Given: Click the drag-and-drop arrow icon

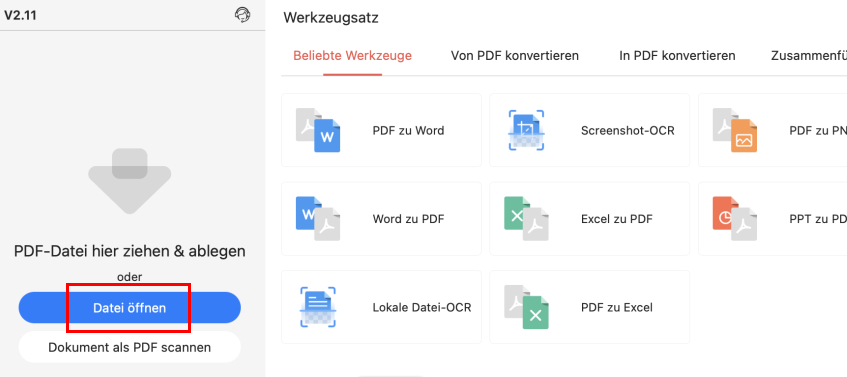Looking at the screenshot, I should [130, 181].
